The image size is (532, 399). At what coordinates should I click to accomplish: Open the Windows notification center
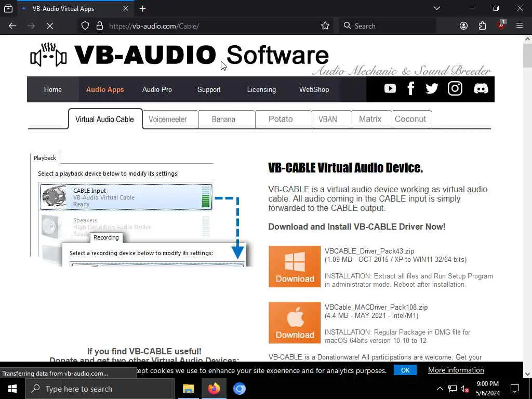point(515,389)
